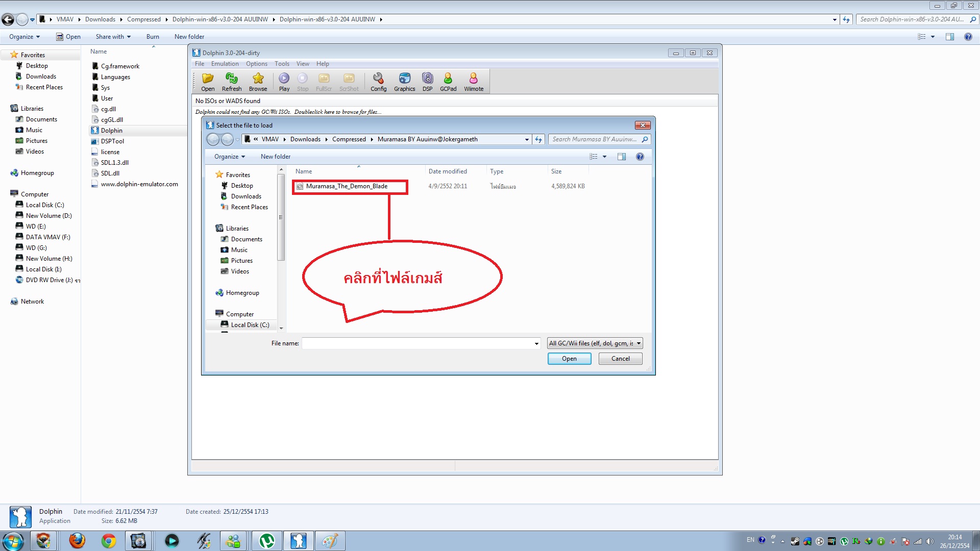Select the Muramasa_The_Demon_Blade file
This screenshot has height=551, width=980.
[347, 186]
